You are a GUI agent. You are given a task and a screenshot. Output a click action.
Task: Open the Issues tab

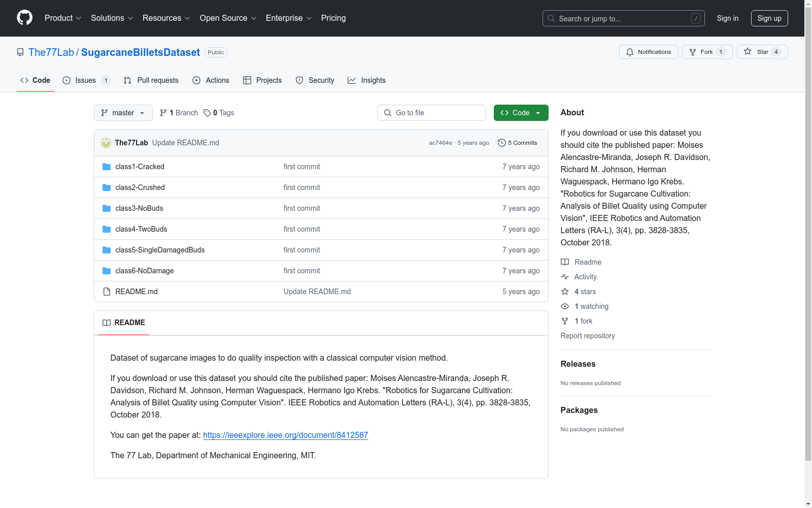(x=86, y=80)
